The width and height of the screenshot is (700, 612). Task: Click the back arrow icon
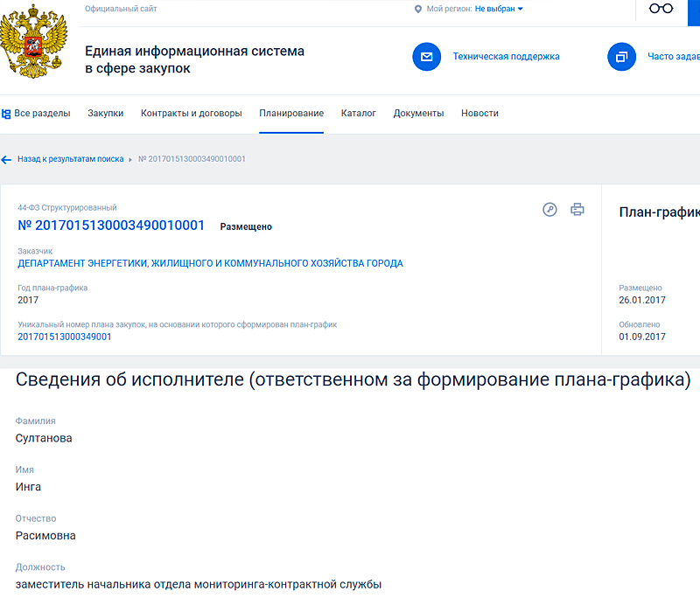(x=7, y=159)
